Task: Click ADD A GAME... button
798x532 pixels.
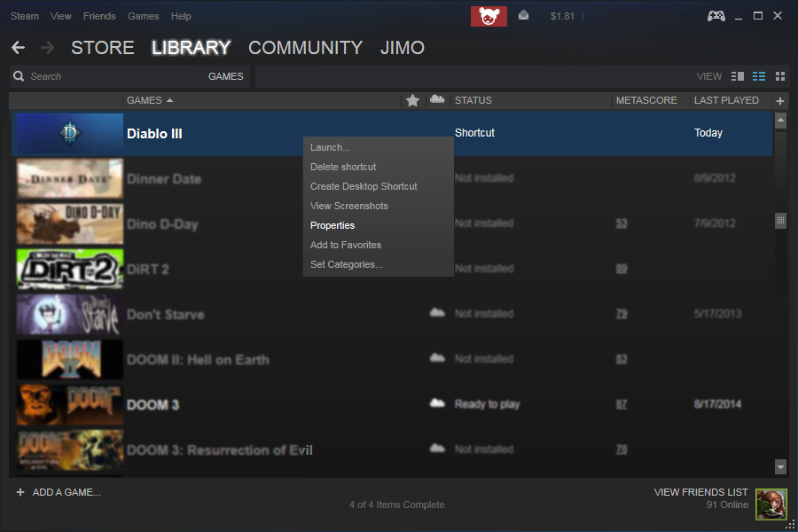Action: (66, 492)
